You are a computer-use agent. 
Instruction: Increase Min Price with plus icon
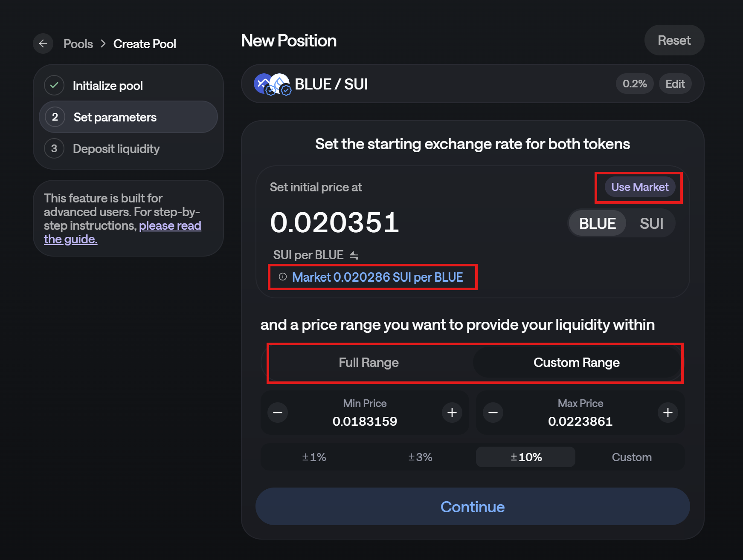(452, 413)
